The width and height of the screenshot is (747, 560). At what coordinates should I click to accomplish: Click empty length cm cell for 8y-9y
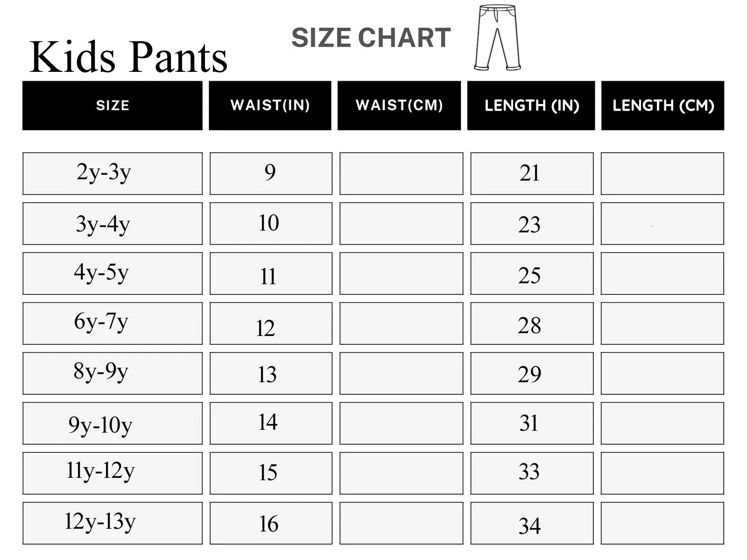pos(662,373)
